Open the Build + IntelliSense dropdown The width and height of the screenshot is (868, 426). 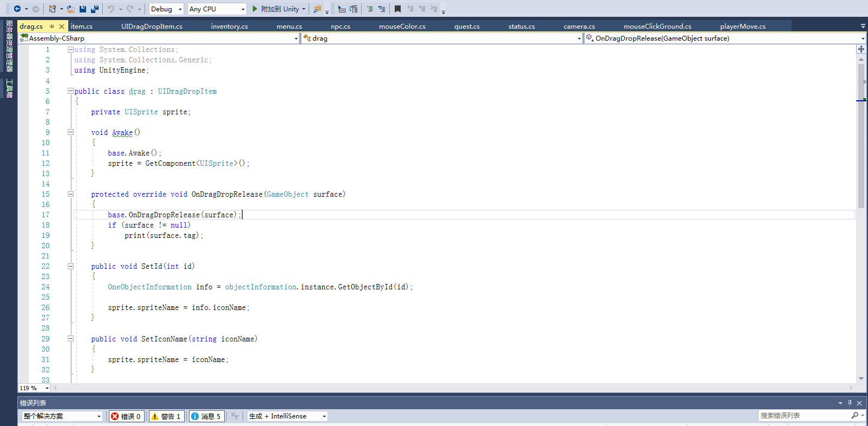288,416
